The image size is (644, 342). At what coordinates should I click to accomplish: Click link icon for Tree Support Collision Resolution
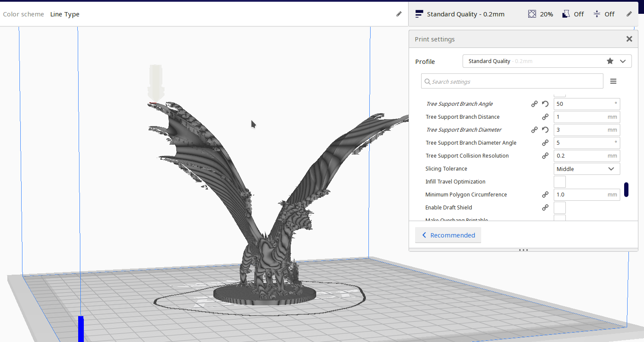[x=545, y=156]
